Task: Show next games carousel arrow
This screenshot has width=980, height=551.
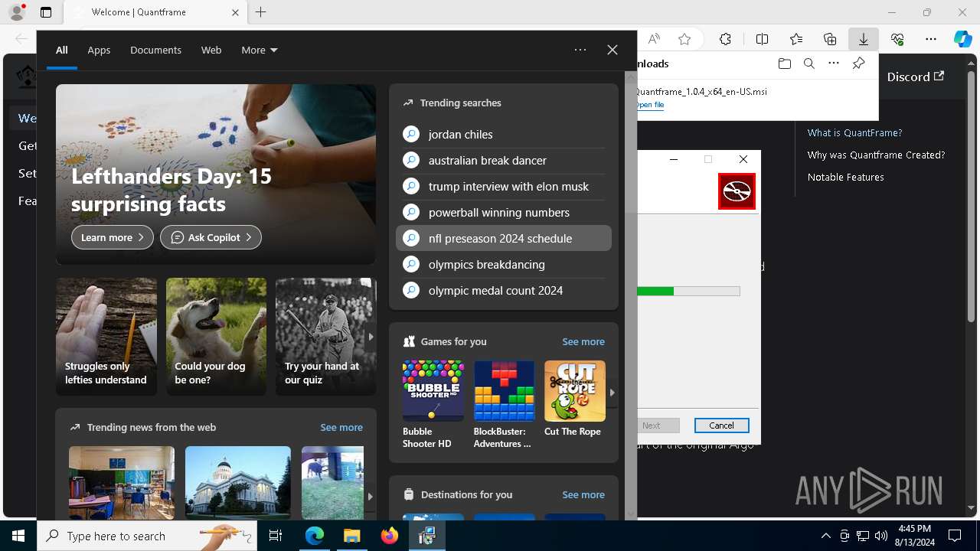Action: pos(611,392)
